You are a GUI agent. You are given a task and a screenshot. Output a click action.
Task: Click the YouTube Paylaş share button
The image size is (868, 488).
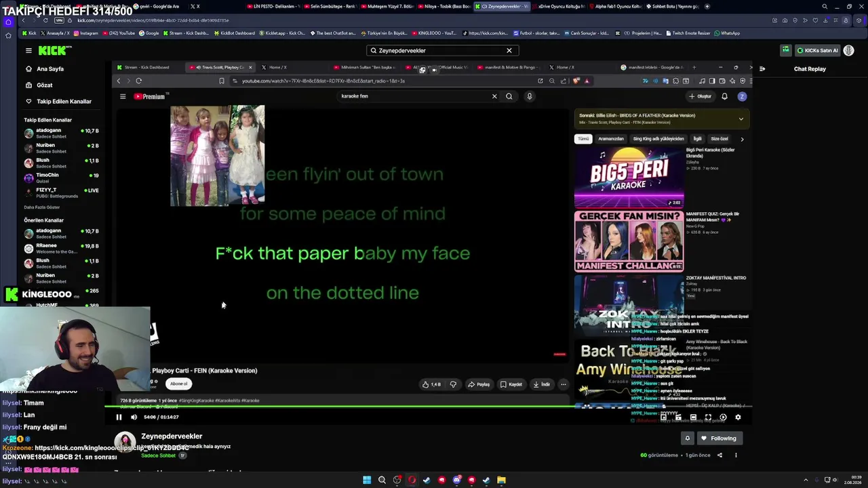point(479,384)
